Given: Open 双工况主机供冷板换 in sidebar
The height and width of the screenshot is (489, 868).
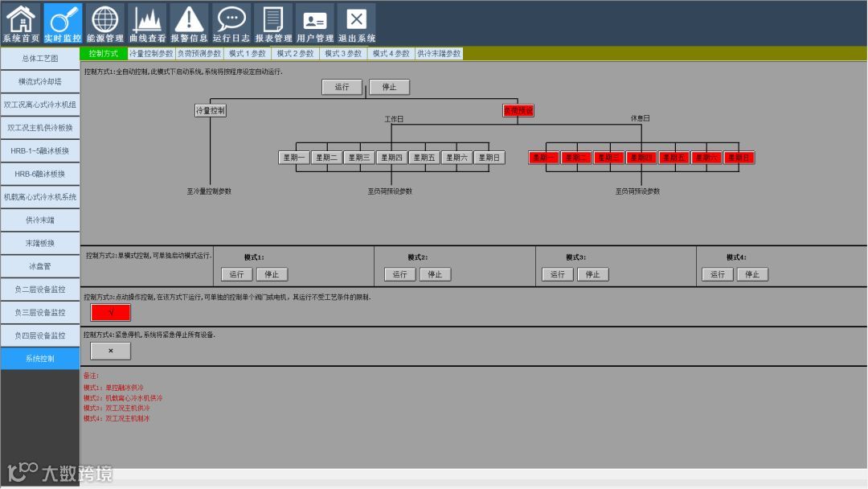Looking at the screenshot, I should pyautogui.click(x=40, y=128).
